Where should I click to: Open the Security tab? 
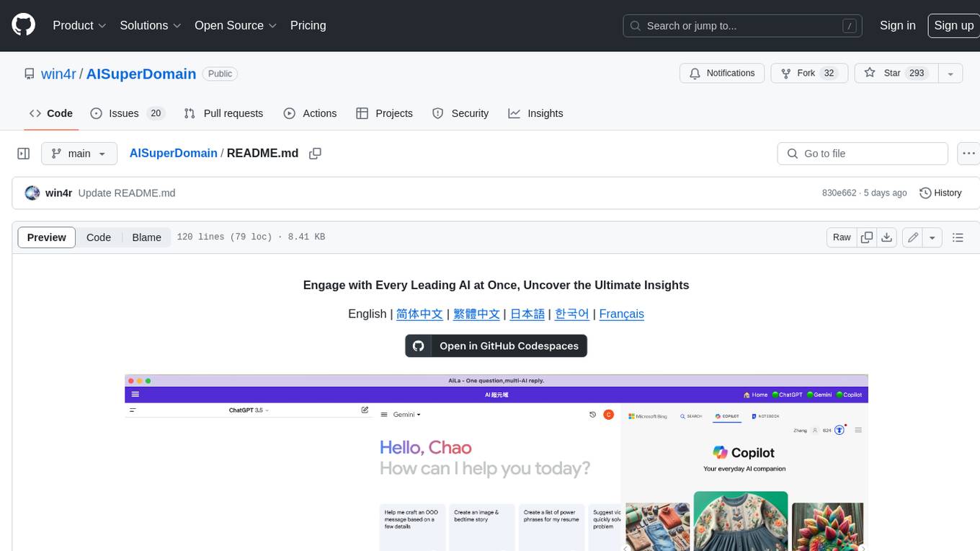pos(460,113)
